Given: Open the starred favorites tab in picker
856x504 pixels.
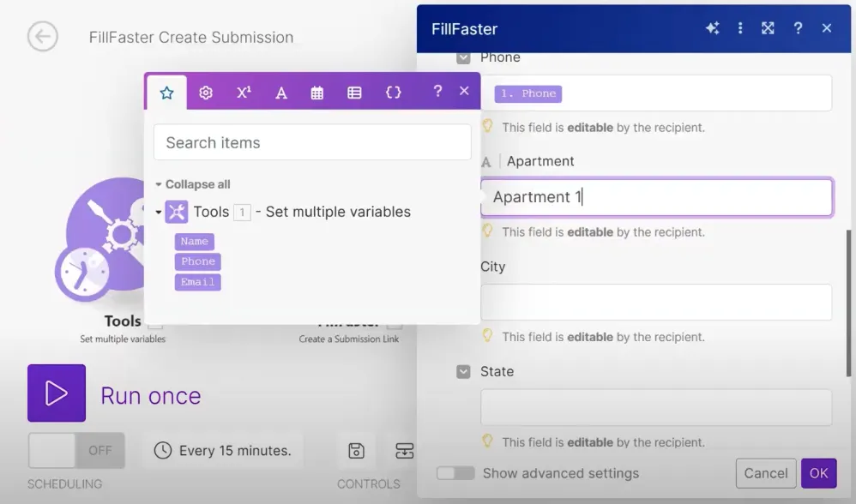Looking at the screenshot, I should pyautogui.click(x=166, y=93).
